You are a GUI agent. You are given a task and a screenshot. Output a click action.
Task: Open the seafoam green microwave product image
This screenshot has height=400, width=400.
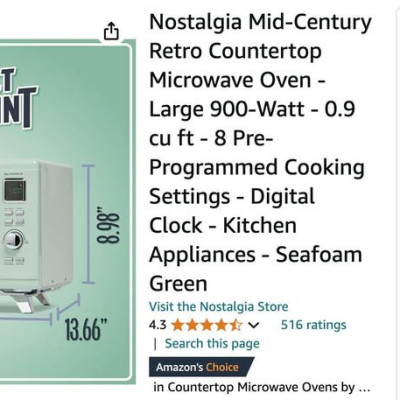coord(66,211)
